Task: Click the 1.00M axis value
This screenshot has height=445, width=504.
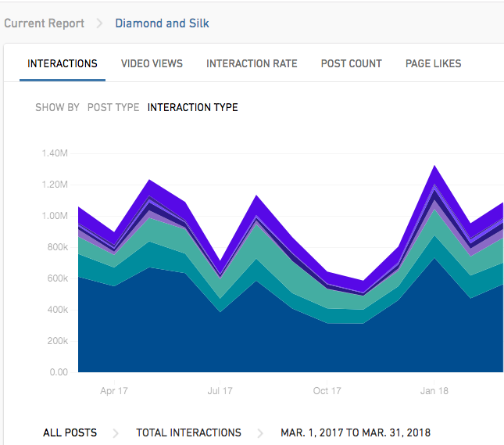Action: [55, 216]
